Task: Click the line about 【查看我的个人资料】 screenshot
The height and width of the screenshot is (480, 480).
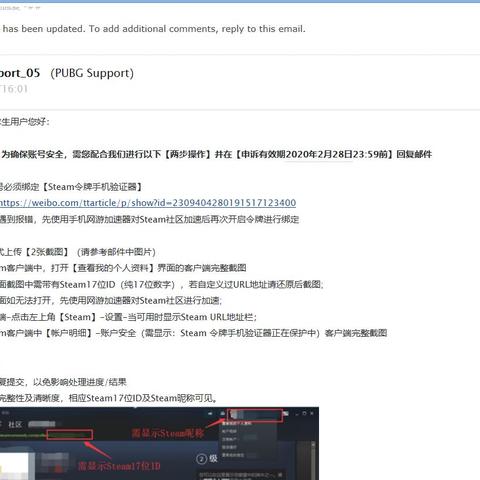Action: pos(123,268)
